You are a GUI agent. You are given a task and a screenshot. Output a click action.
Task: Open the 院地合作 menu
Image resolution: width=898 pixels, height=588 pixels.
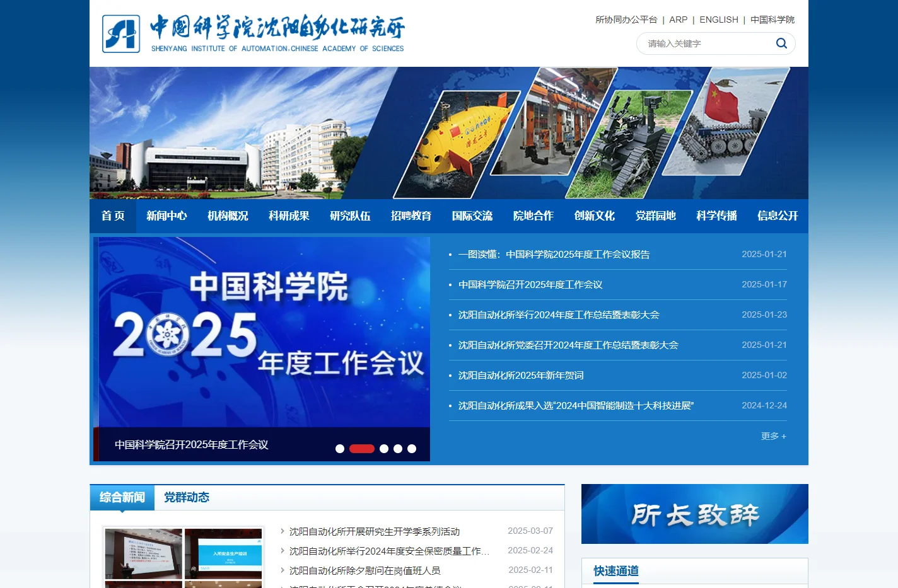pos(534,216)
